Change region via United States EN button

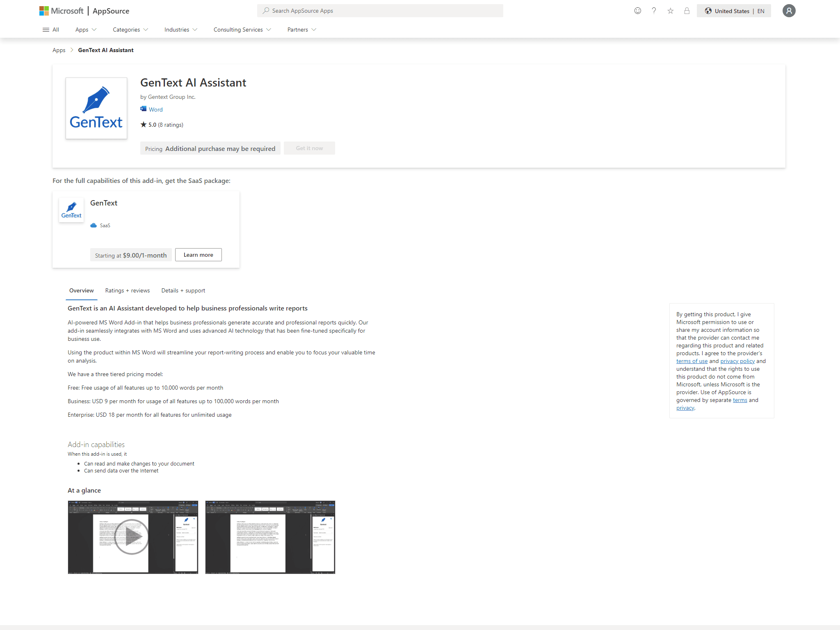(x=734, y=11)
